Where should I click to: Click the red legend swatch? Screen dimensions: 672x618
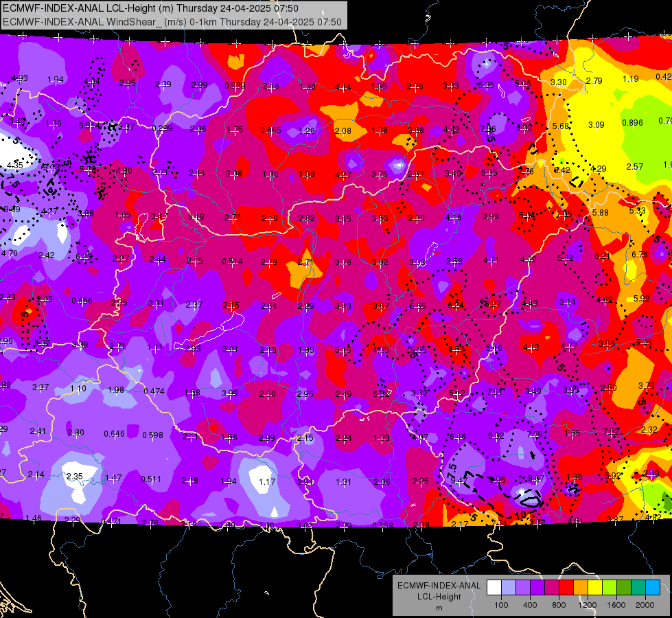(x=566, y=588)
